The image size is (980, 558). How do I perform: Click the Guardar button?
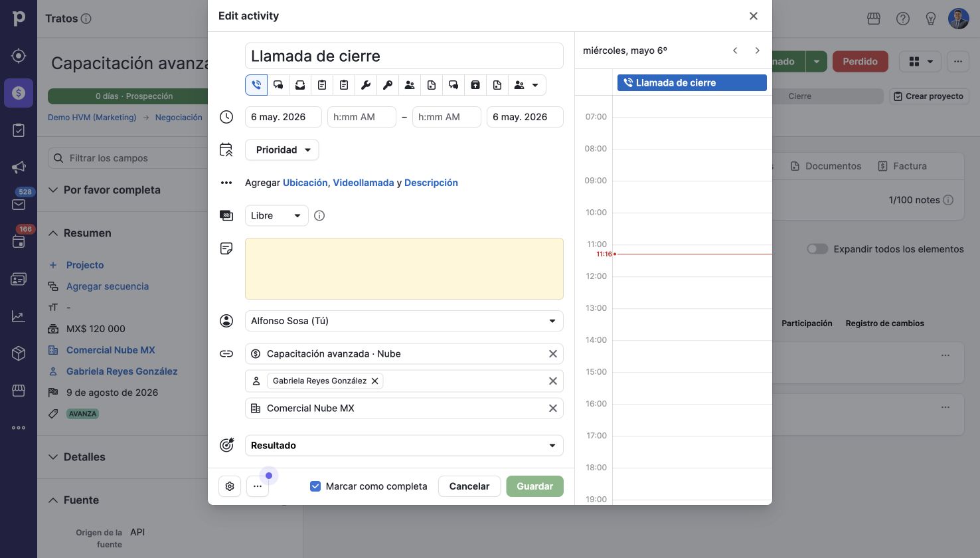point(534,486)
